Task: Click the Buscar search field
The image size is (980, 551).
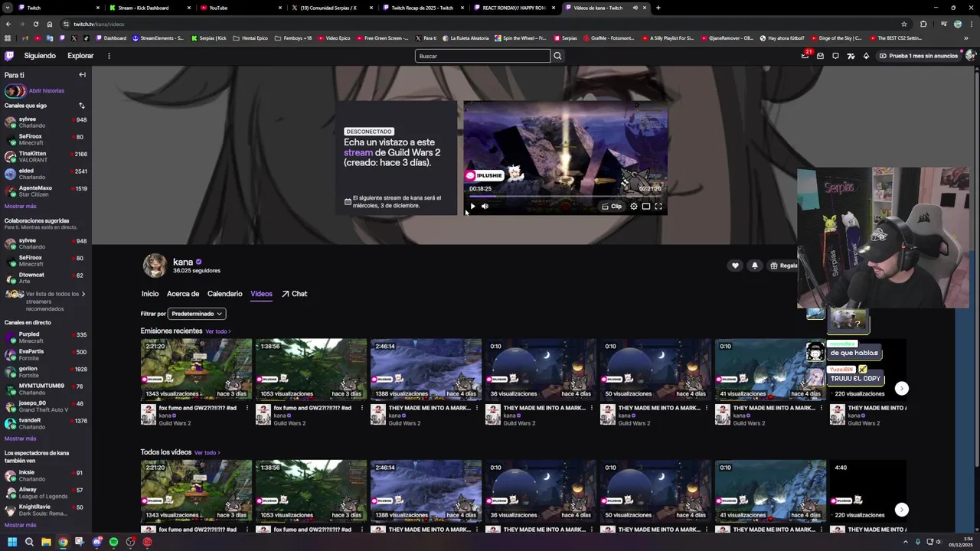Action: (482, 56)
